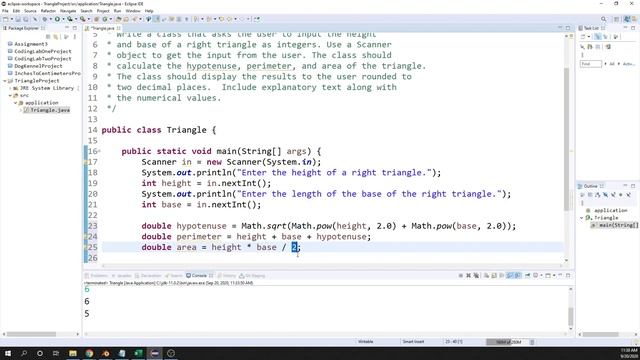Screen dimensions: 640x360
Task: Minimize the Package Explorer view
Action: [x=67, y=28]
